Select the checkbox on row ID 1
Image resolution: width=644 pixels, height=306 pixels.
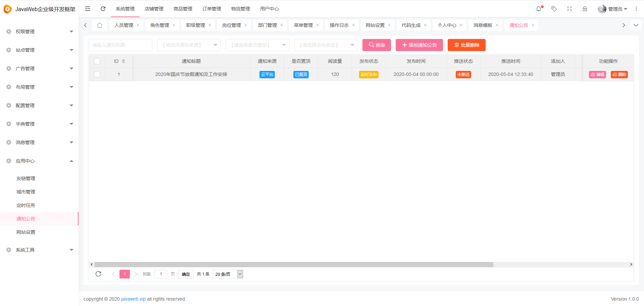(97, 74)
